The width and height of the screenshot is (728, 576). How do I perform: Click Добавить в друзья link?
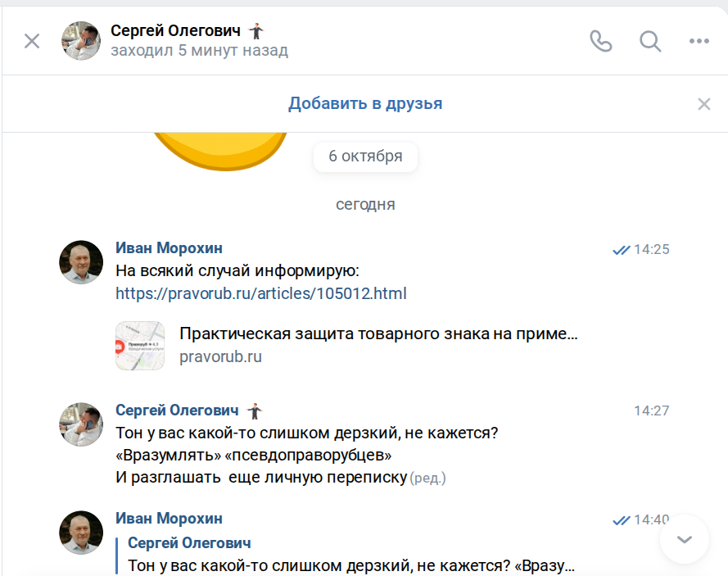coord(365,104)
